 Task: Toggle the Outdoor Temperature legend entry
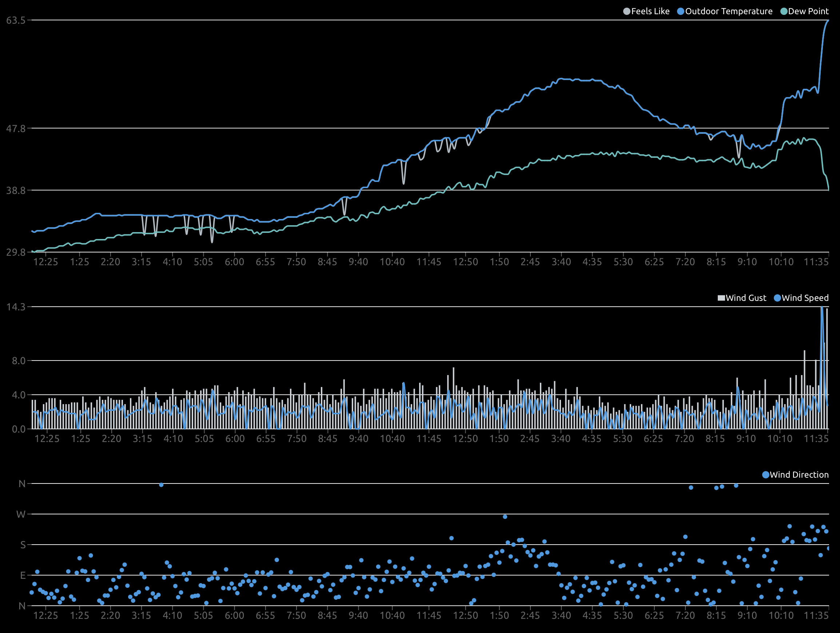click(x=725, y=11)
